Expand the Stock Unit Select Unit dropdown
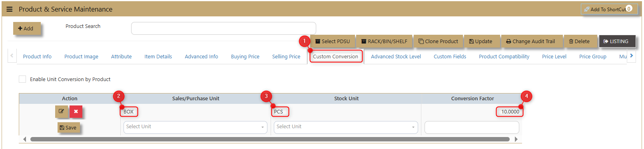The width and height of the screenshot is (644, 149). pos(346,127)
